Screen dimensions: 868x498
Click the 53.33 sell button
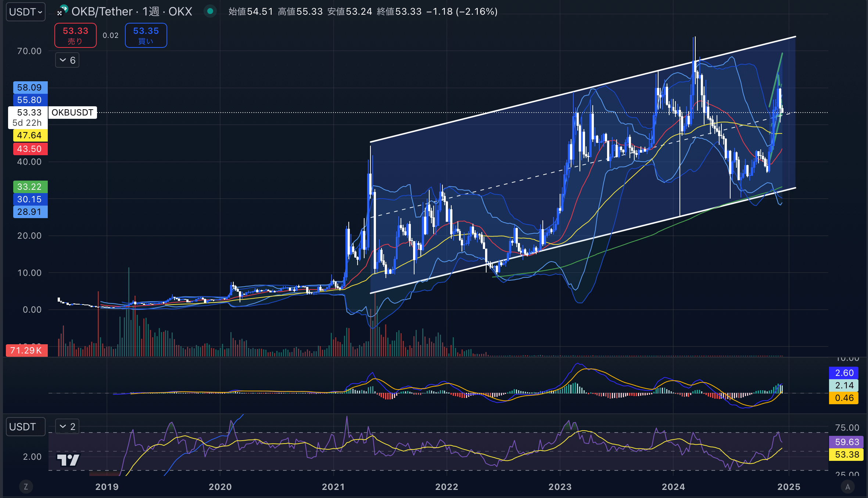click(x=75, y=35)
